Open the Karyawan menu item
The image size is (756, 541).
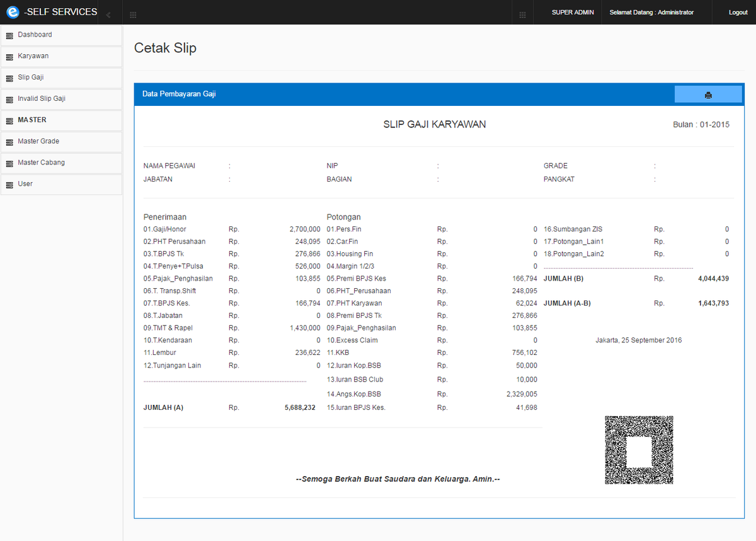pyautogui.click(x=61, y=56)
